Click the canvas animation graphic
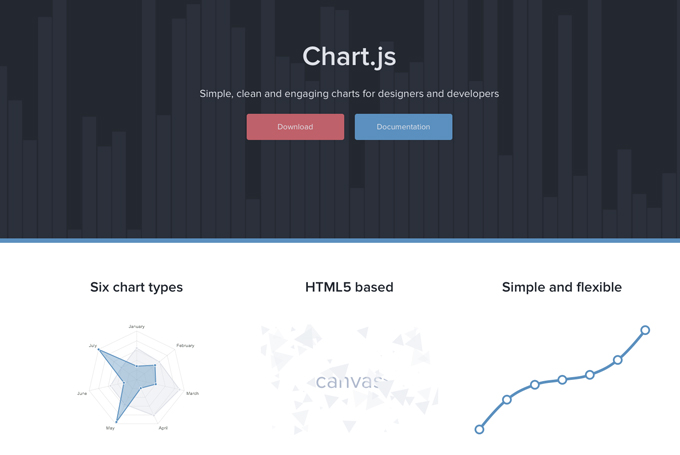 pyautogui.click(x=350, y=379)
